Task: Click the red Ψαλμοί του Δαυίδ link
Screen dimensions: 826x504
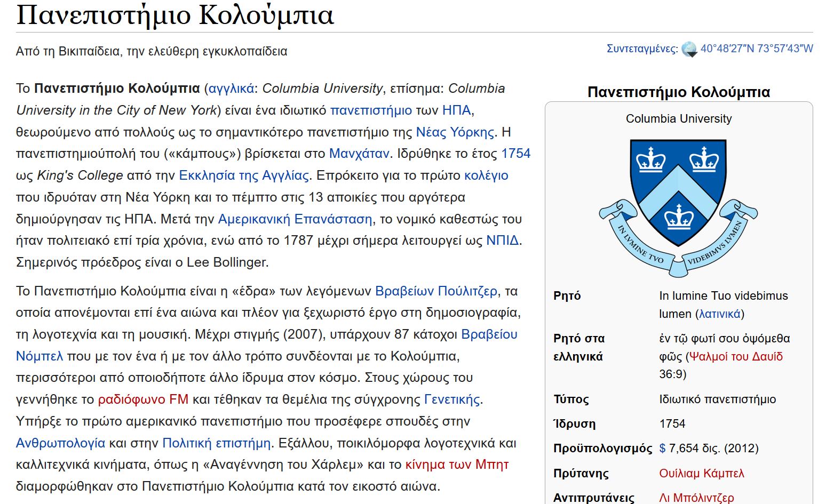Action: [736, 356]
